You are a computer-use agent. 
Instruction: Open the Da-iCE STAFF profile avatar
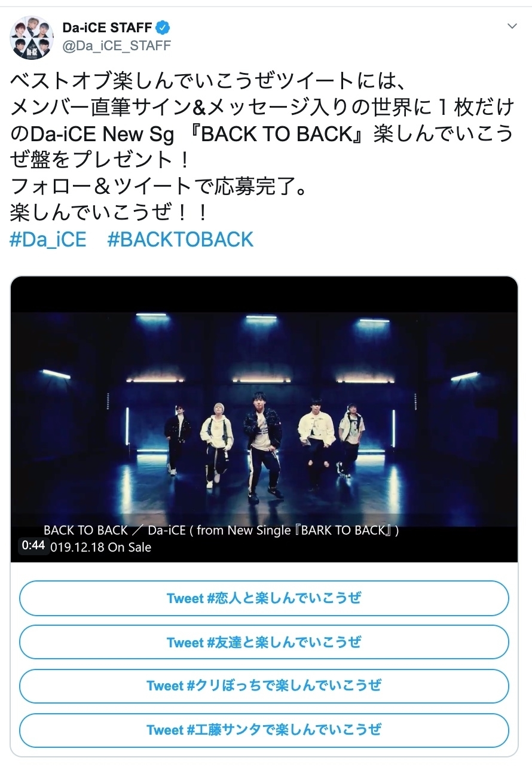tap(32, 38)
